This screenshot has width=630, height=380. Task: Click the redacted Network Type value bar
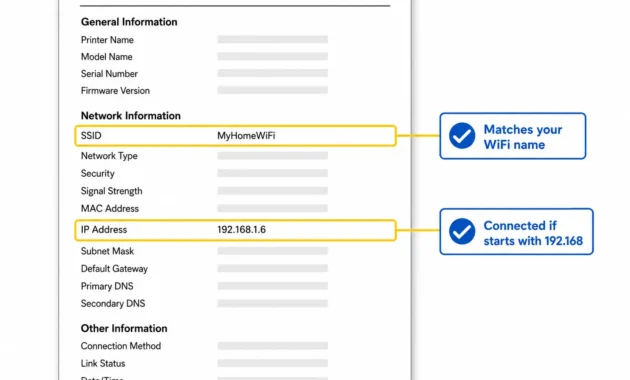coord(272,155)
